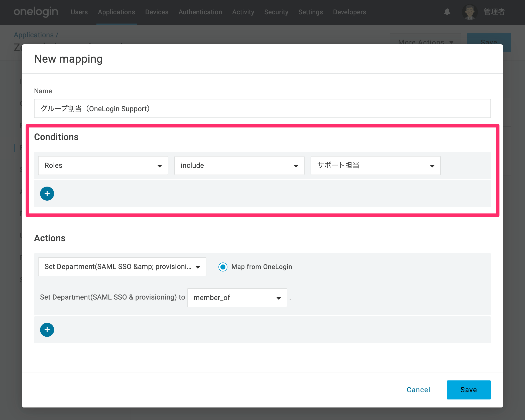This screenshot has width=525, height=420.
Task: Select the Map from OneLogin radio button
Action: point(223,267)
